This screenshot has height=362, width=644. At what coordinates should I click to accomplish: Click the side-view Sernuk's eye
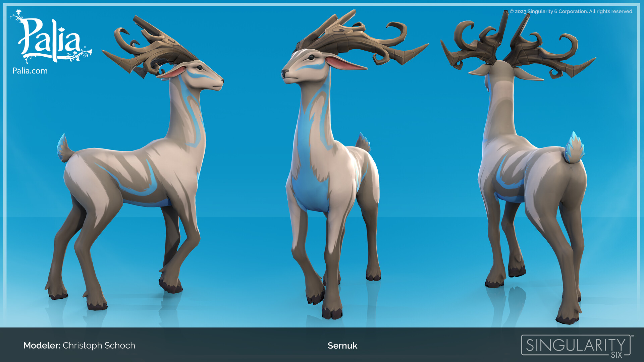[200, 68]
